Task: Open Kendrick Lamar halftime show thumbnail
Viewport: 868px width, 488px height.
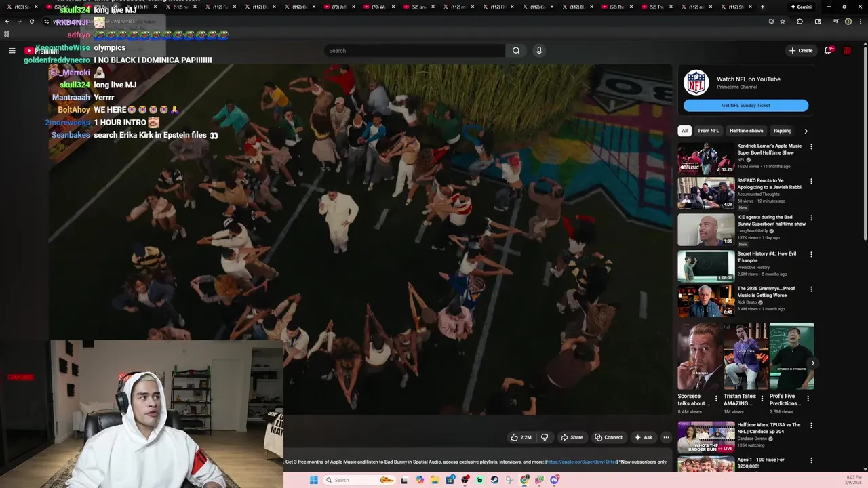Action: pyautogui.click(x=706, y=159)
